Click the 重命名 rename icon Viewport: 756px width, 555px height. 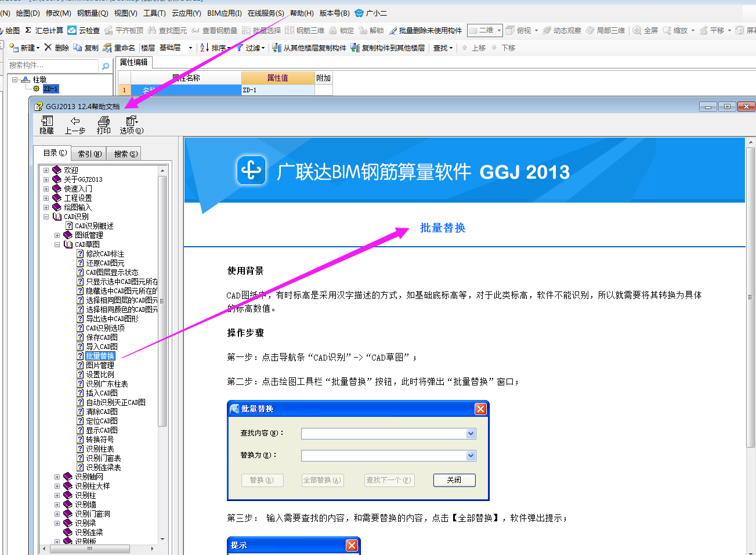(107, 48)
